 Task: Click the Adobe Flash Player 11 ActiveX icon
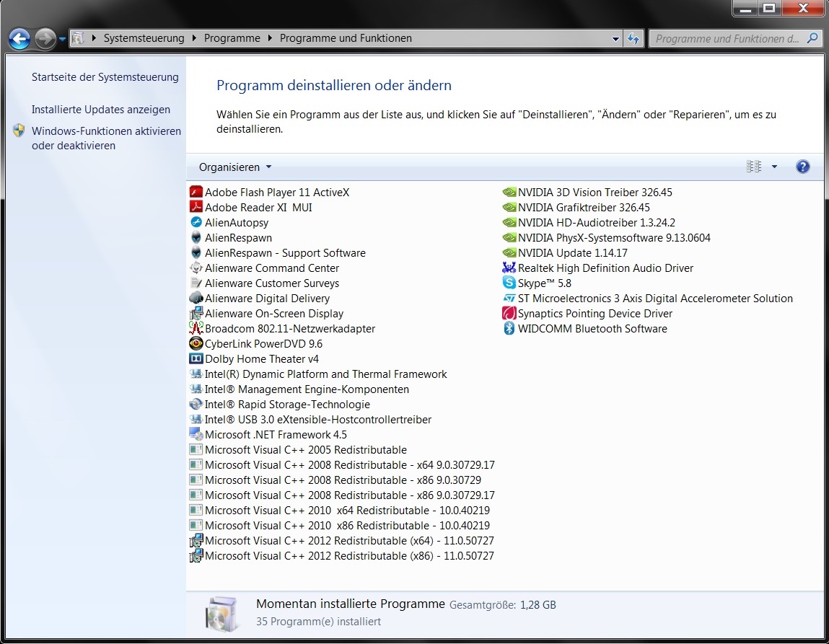click(x=196, y=192)
